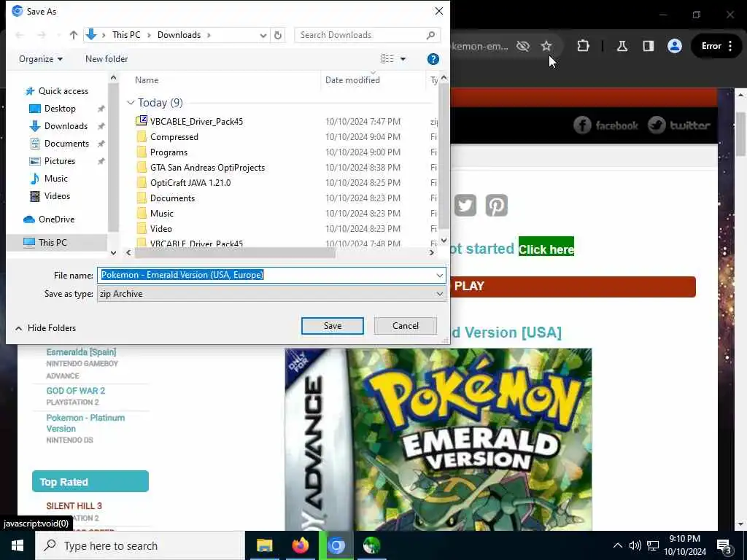The image size is (747, 560).
Task: Share via the gray Twitter square icon
Action: (465, 206)
